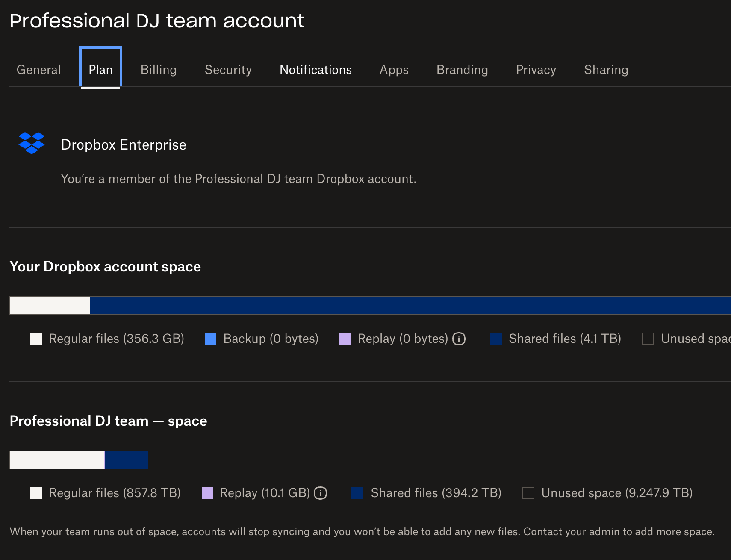Image resolution: width=731 pixels, height=560 pixels.
Task: Click the Backup light blue legend swatch
Action: [211, 339]
